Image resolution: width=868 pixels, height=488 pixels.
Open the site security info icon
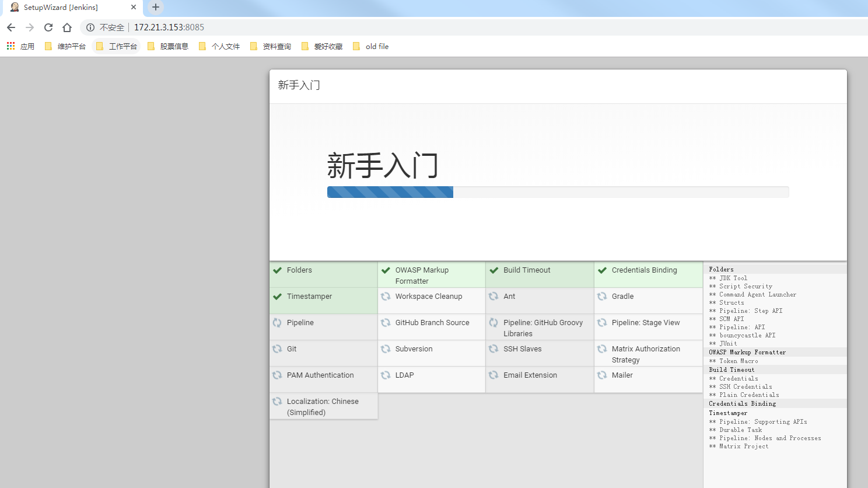pos(90,27)
